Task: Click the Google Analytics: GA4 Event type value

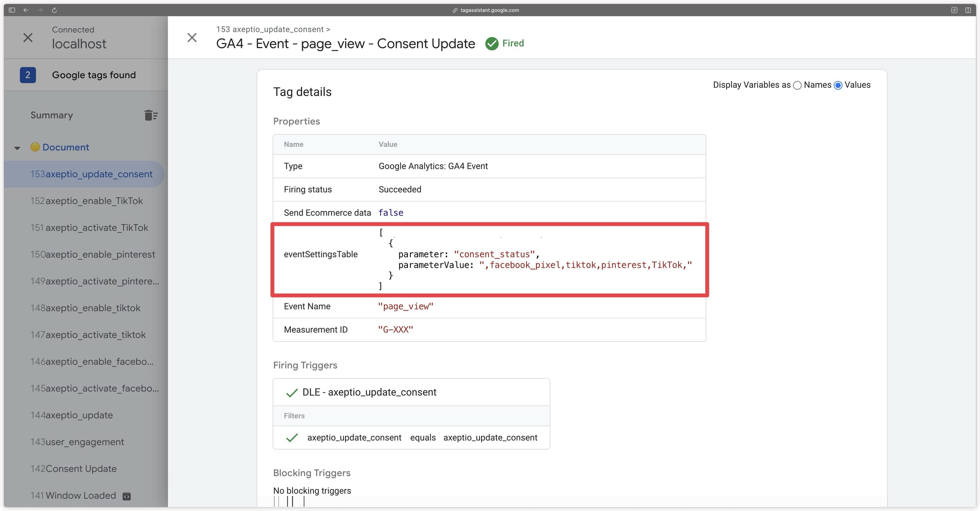Action: point(433,166)
